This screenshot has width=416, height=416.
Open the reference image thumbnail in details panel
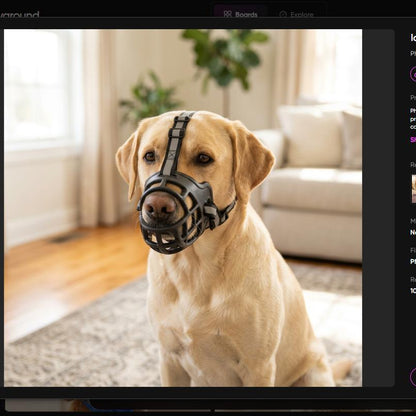(414, 189)
